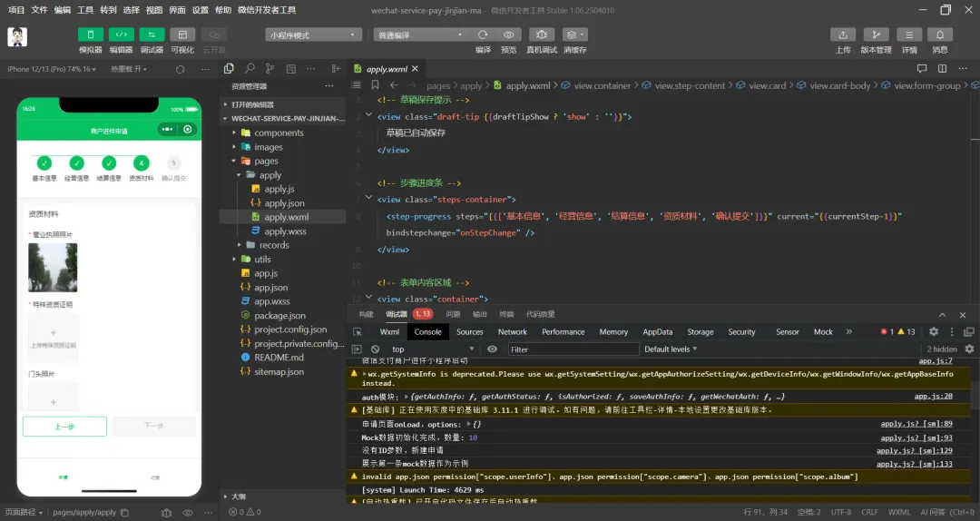Switch to the Network tab

coord(512,332)
